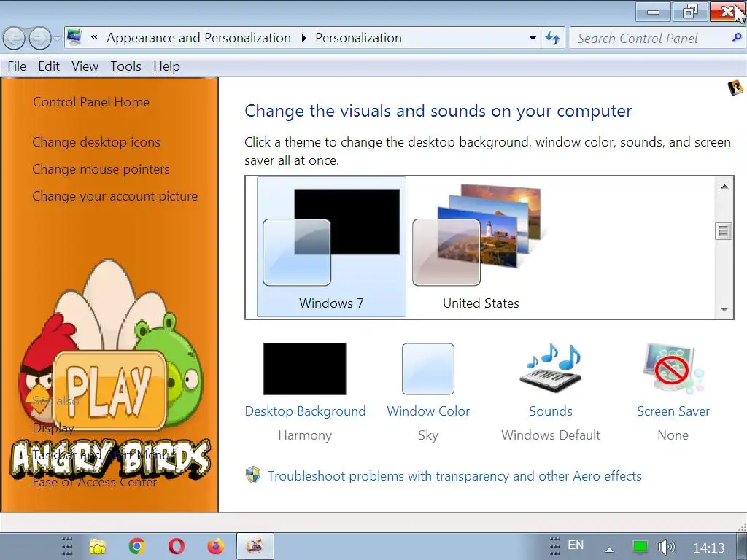Click the Sounds keyboard and notes icon
Image resolution: width=747 pixels, height=560 pixels.
tap(551, 368)
